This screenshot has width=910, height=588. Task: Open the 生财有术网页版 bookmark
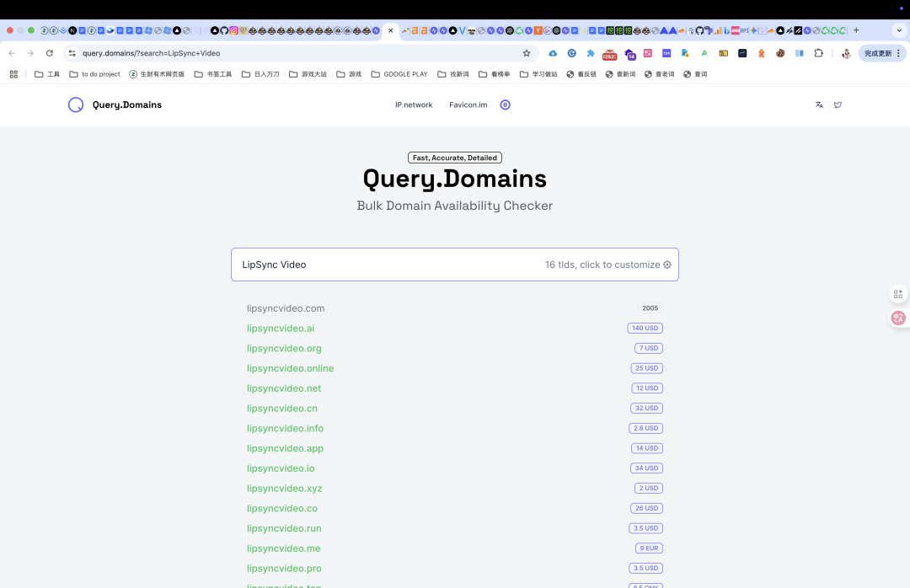(x=157, y=74)
